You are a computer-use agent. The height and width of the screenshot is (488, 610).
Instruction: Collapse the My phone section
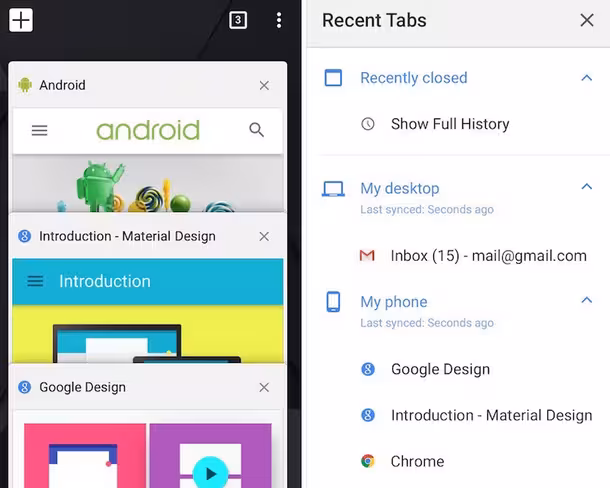[x=587, y=300]
